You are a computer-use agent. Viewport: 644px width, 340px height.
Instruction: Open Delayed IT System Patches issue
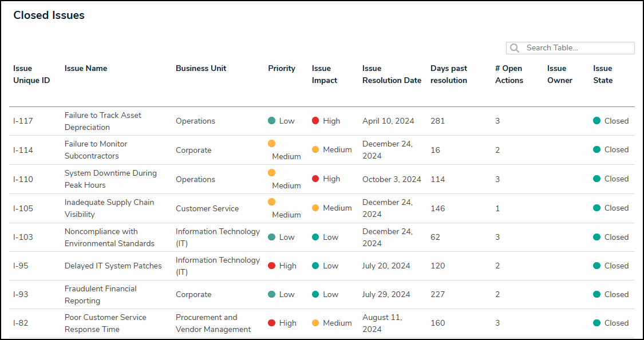tap(113, 266)
